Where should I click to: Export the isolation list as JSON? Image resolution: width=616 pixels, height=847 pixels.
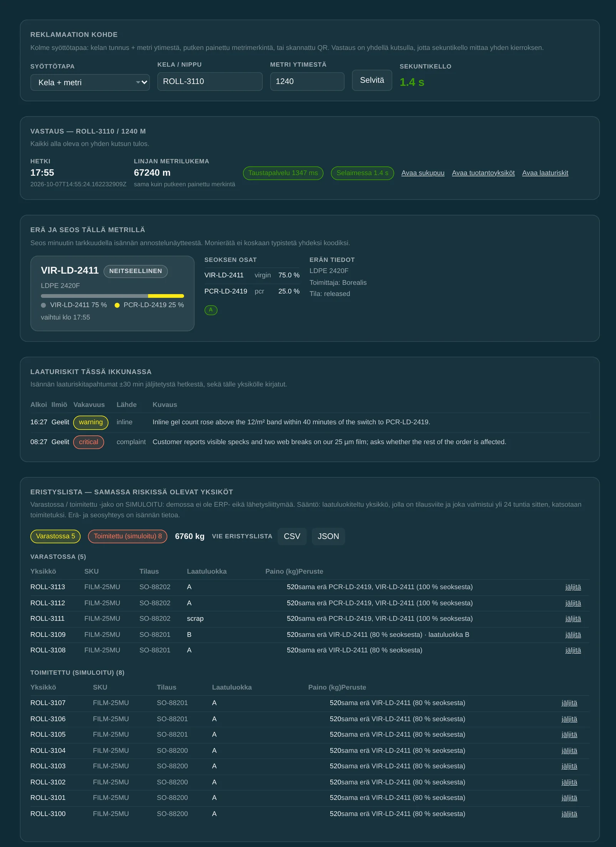click(x=328, y=536)
